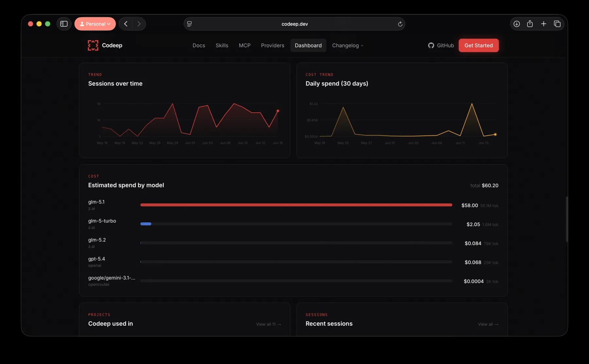Click the Codeep logo icon

pyautogui.click(x=93, y=45)
